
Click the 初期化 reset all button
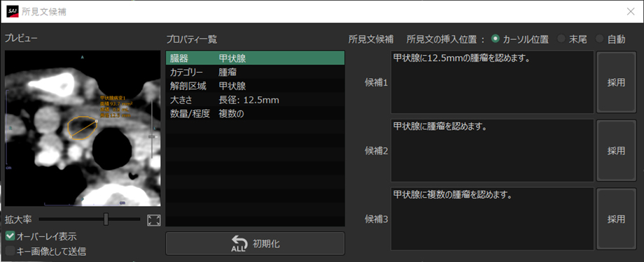coord(255,244)
